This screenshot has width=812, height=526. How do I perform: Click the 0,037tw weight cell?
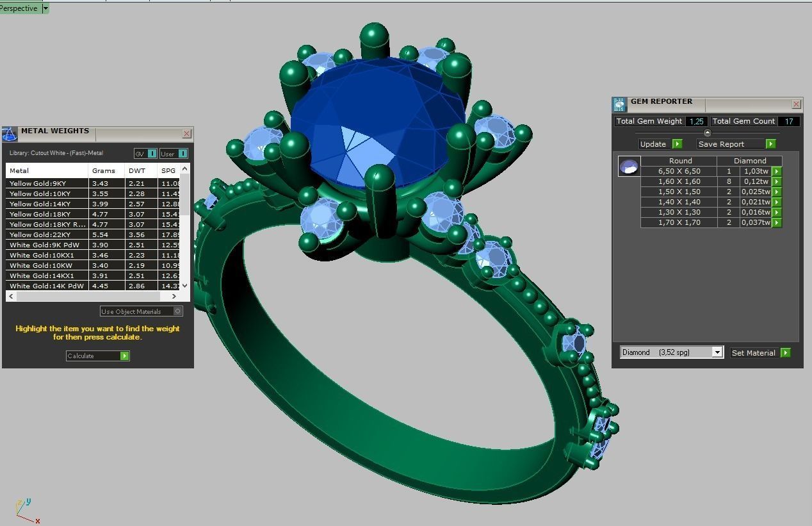756,222
